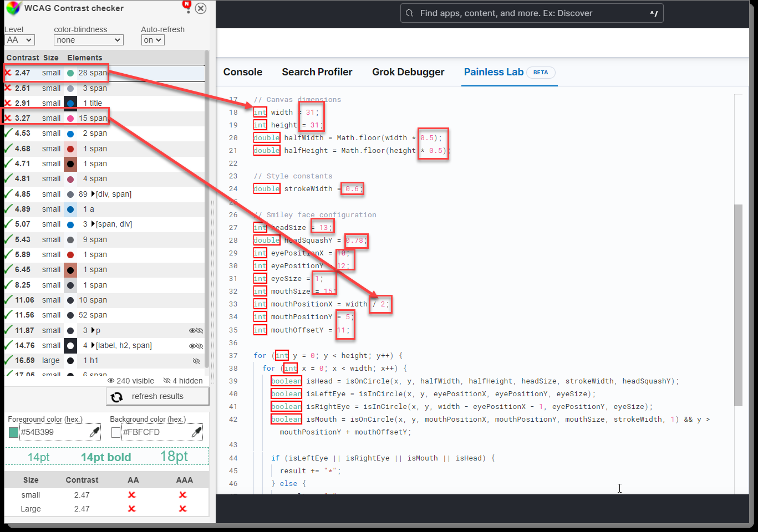The width and height of the screenshot is (758, 532).
Task: Open the color-blindness dropdown
Action: tap(88, 39)
